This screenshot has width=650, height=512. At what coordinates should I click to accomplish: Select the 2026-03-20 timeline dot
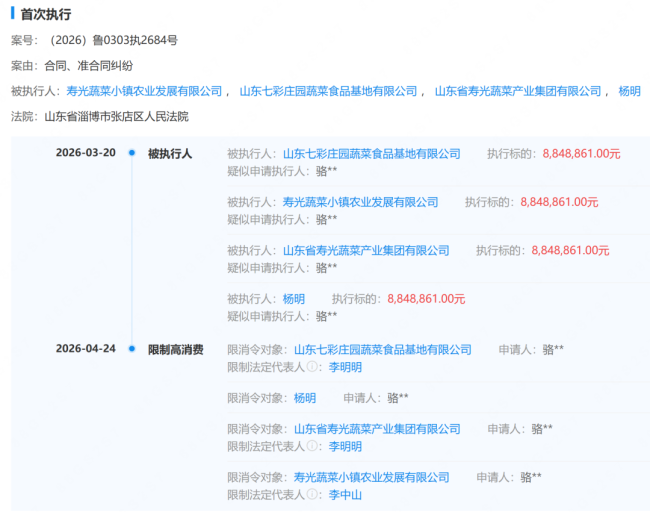[132, 153]
